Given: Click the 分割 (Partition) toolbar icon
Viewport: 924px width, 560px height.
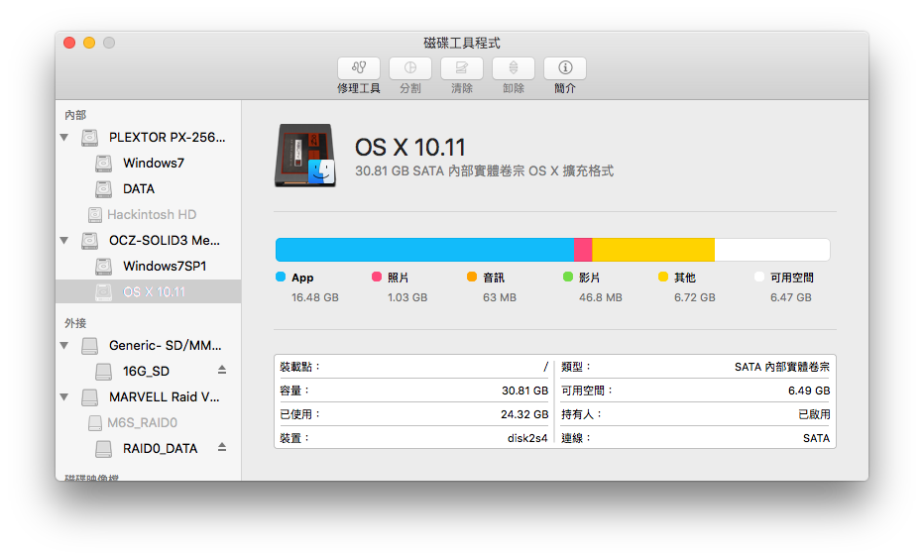Looking at the screenshot, I should click(410, 68).
